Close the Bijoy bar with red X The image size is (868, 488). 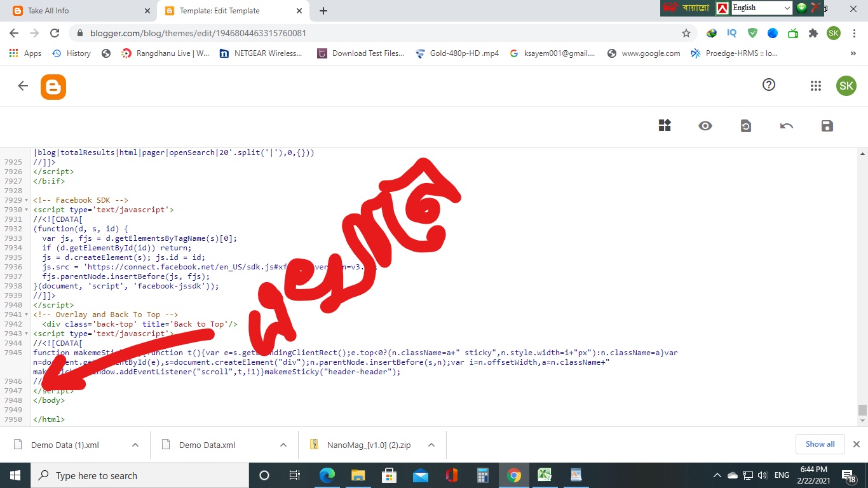pos(816,8)
